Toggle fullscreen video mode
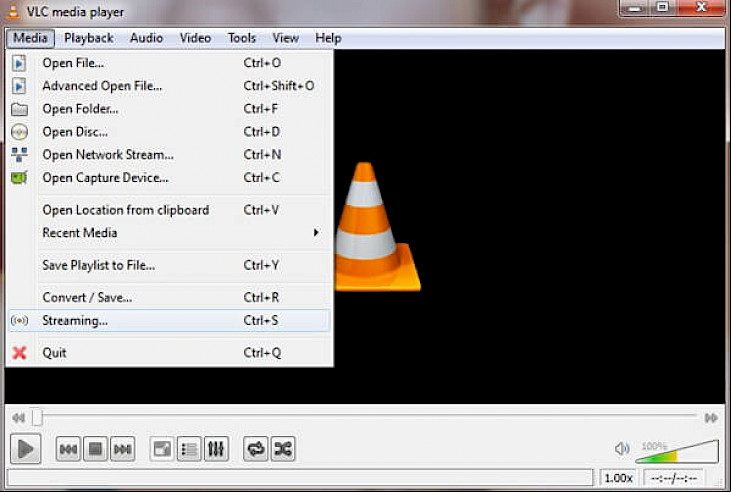The height and width of the screenshot is (492, 731). click(162, 449)
